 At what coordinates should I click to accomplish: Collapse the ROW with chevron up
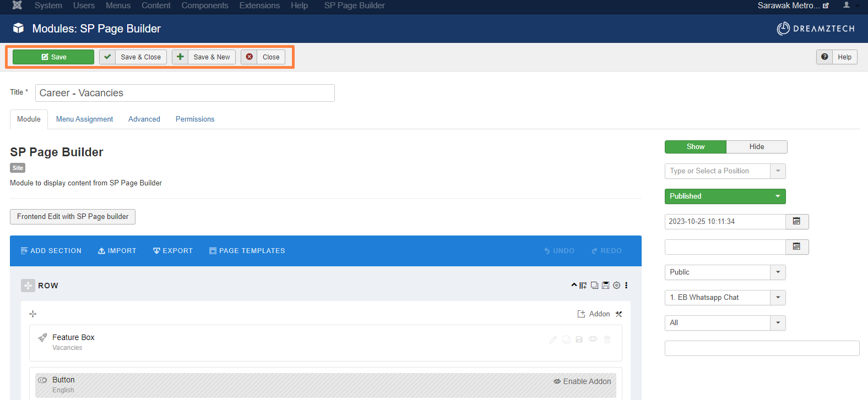(574, 285)
